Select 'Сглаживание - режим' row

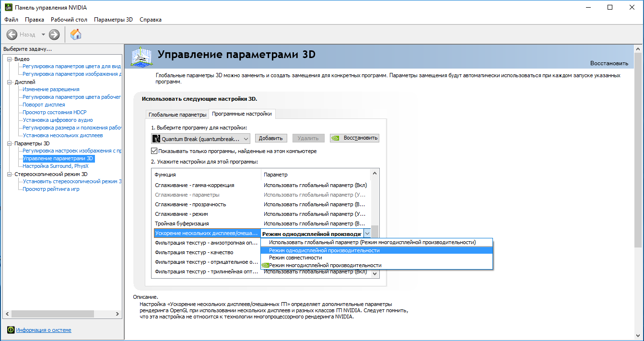tap(263, 214)
